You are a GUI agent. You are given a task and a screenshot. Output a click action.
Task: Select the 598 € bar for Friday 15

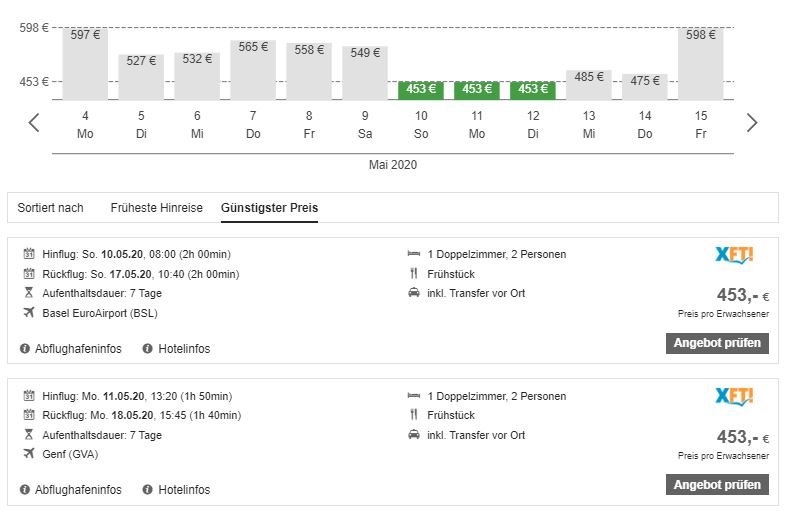[701, 64]
